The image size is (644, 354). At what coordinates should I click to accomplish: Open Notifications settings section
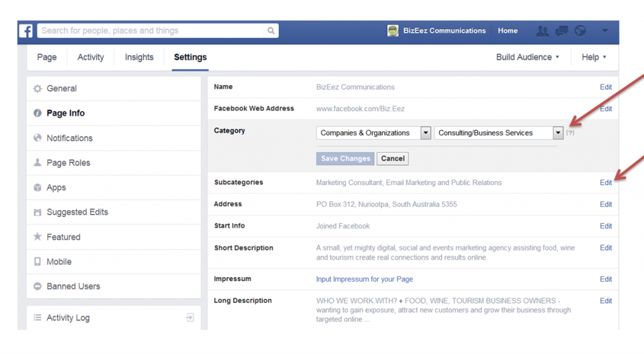coord(114,138)
